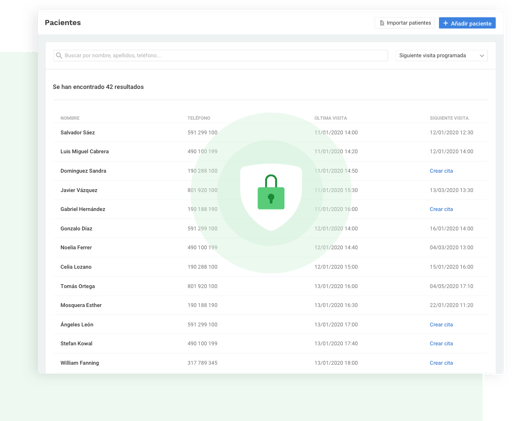Select the NOMBRE column header
The width and height of the screenshot is (512, 421).
tap(70, 118)
